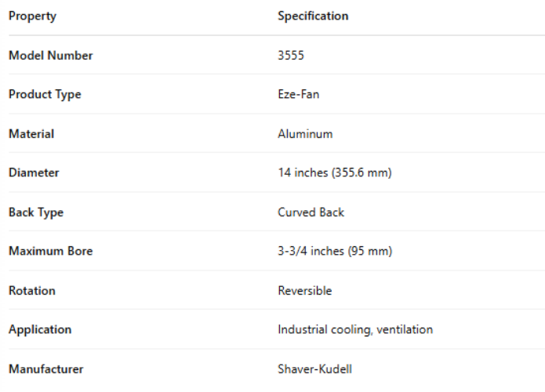
Task: Click the Specification column header
Action: tap(313, 16)
